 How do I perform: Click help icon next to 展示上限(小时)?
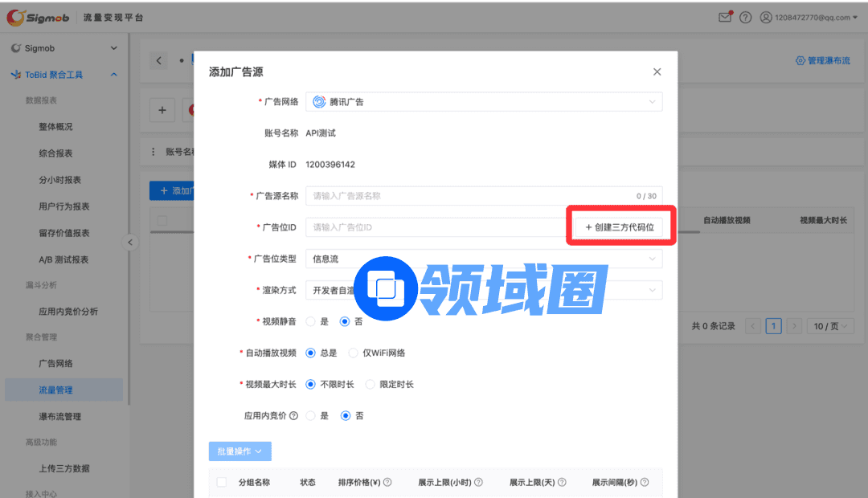pyautogui.click(x=478, y=483)
